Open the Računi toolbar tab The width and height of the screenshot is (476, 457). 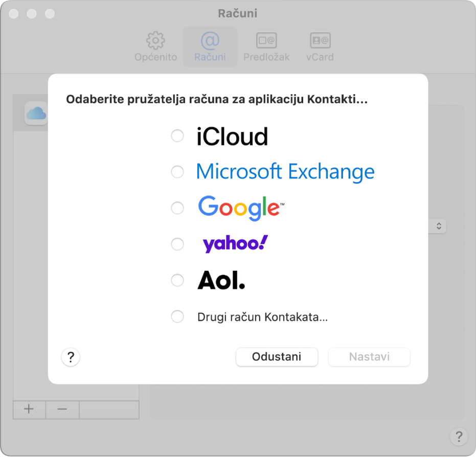[210, 47]
